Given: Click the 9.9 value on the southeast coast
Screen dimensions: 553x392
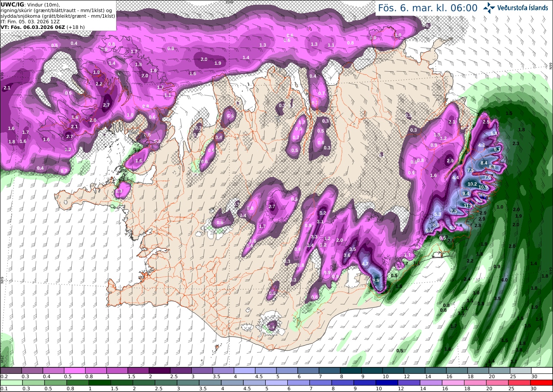Looking at the screenshot, I should click(376, 281).
